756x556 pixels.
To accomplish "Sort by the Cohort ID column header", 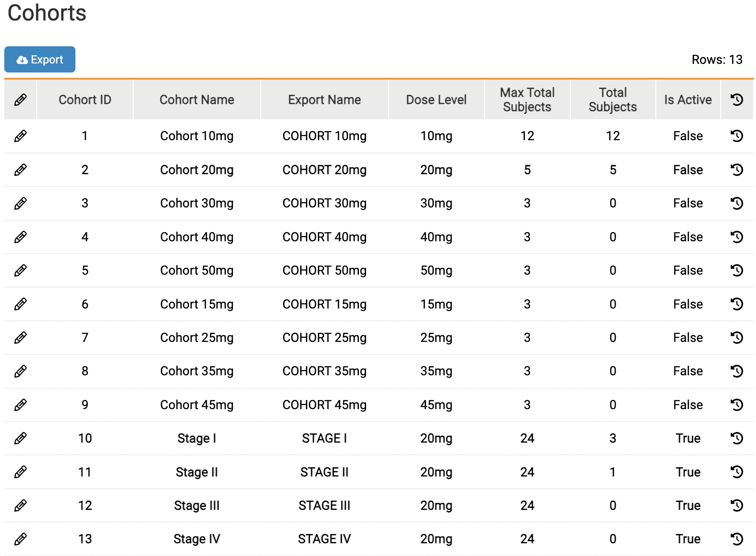I will (x=85, y=100).
